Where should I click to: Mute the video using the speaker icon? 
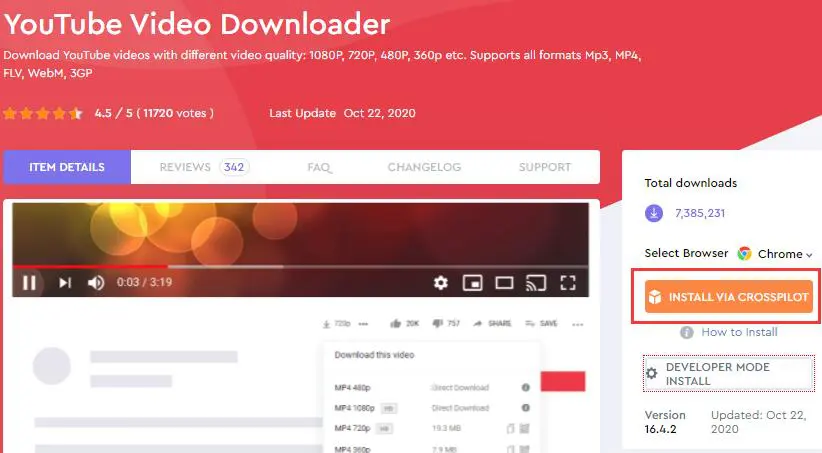pos(96,283)
